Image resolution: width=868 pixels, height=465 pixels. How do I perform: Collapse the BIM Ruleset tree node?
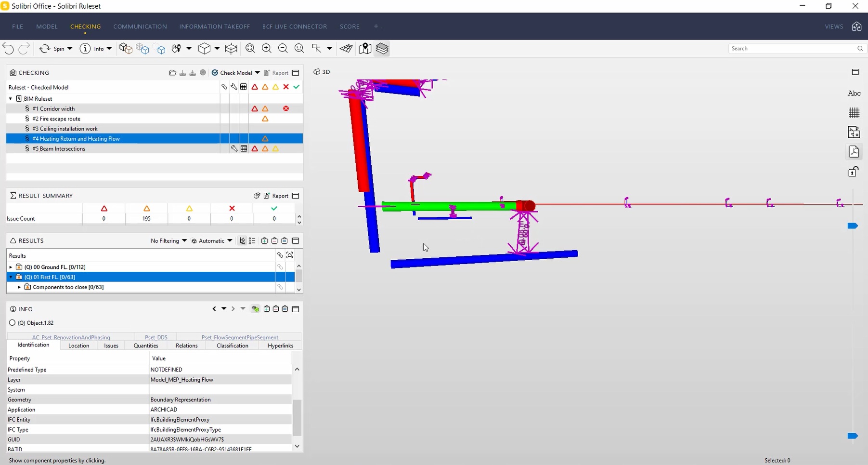coord(11,98)
